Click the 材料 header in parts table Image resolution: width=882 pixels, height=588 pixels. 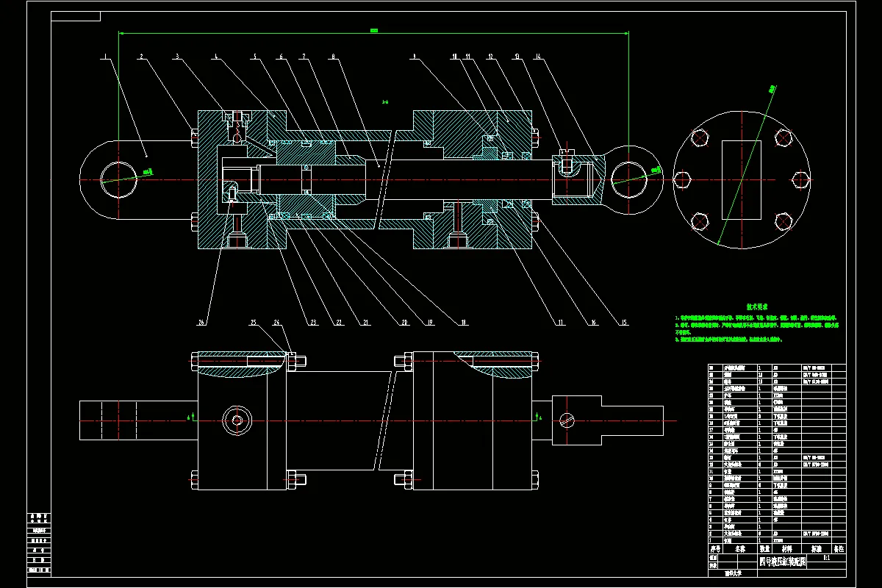[x=786, y=548]
